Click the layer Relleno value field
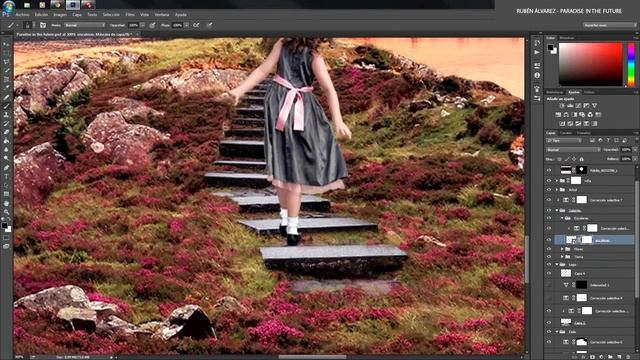The height and width of the screenshot is (360, 640). (x=626, y=159)
